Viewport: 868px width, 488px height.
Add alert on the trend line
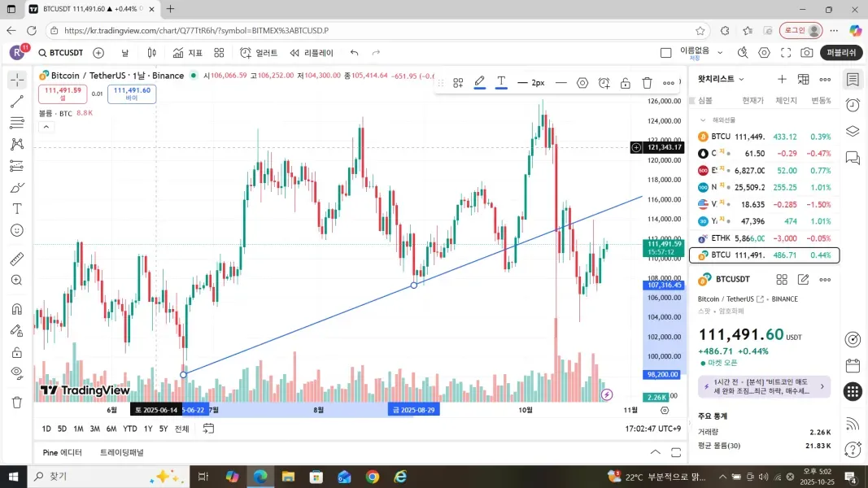604,83
